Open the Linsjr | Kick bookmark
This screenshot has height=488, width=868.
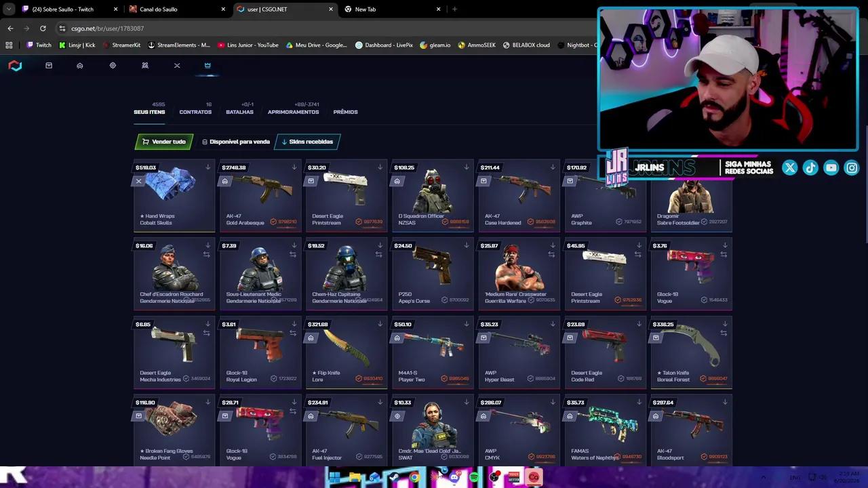tap(77, 45)
